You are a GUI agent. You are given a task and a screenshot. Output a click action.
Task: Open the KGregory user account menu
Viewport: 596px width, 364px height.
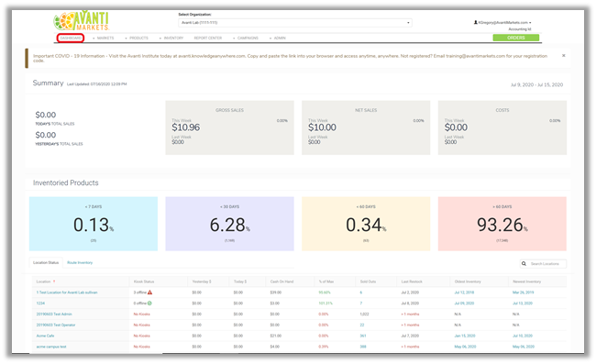pos(502,22)
